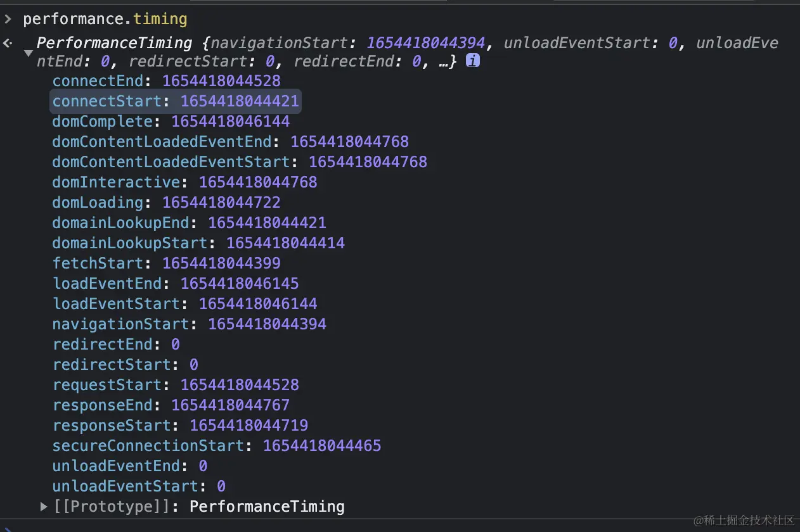Click the value 1654418044414
This screenshot has height=532, width=800.
click(x=285, y=243)
